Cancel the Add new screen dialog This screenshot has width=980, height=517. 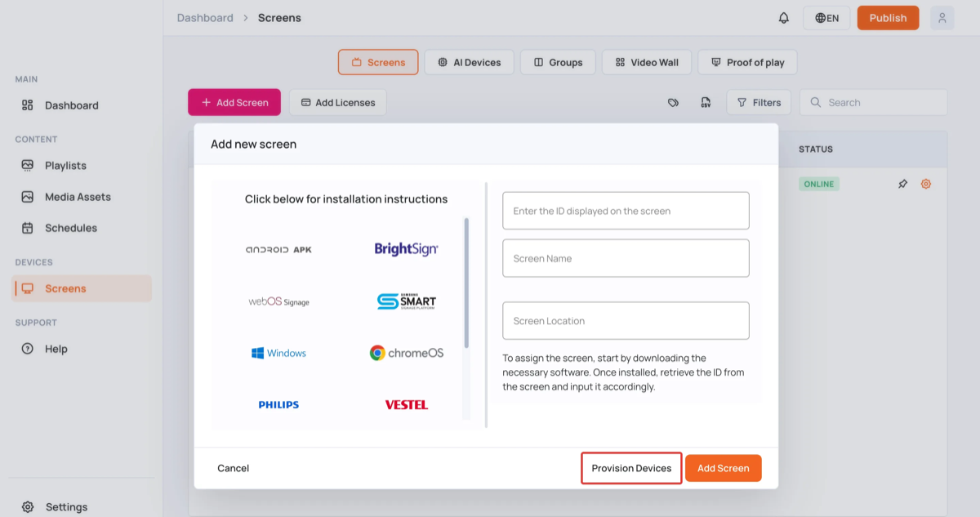point(233,468)
